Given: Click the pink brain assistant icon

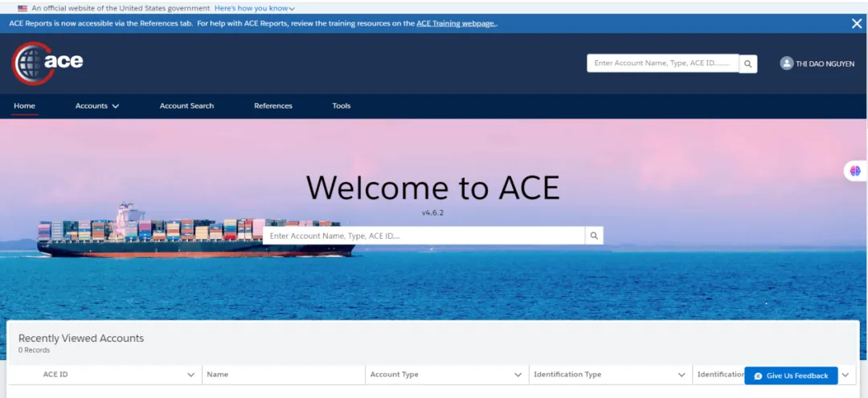Looking at the screenshot, I should (x=855, y=171).
